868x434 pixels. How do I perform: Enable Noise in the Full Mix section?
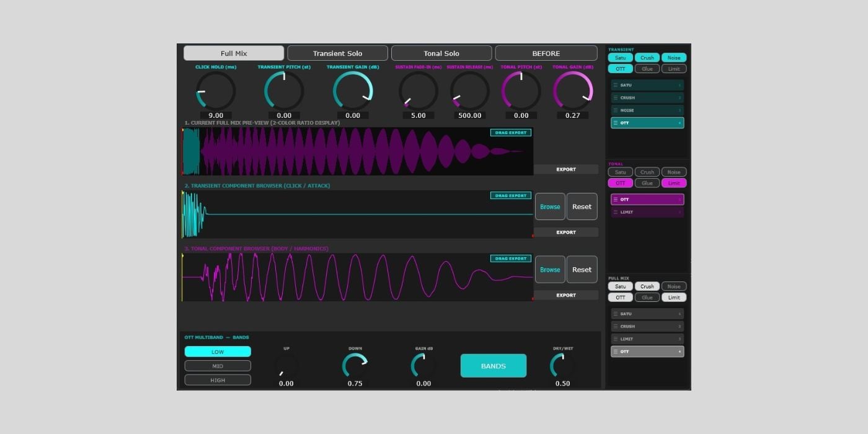(x=674, y=286)
